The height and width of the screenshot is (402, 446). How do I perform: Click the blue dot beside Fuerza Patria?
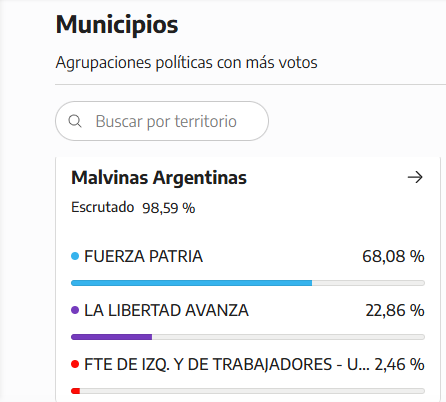[x=75, y=256]
